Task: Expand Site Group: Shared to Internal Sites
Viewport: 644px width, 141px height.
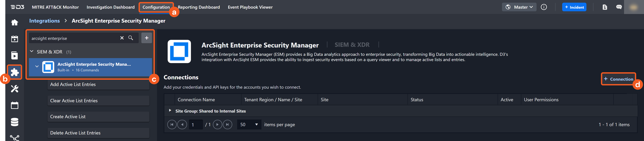Action: coord(170,111)
